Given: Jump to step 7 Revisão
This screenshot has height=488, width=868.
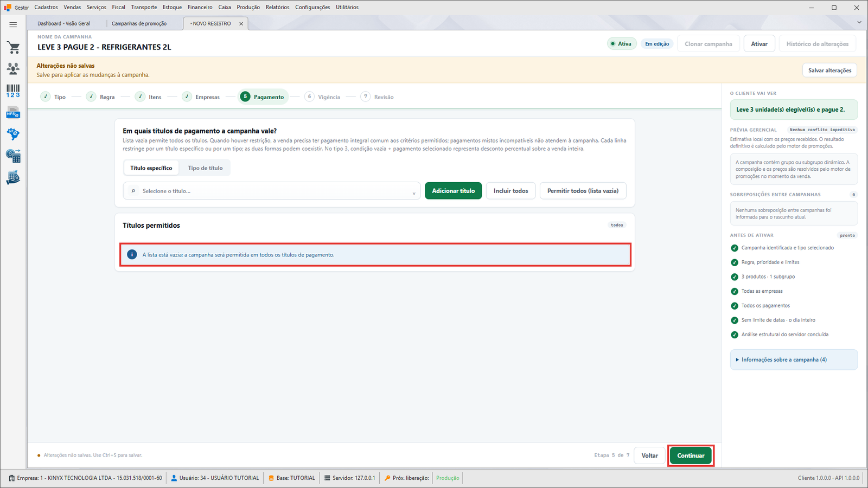Looking at the screenshot, I should click(377, 97).
